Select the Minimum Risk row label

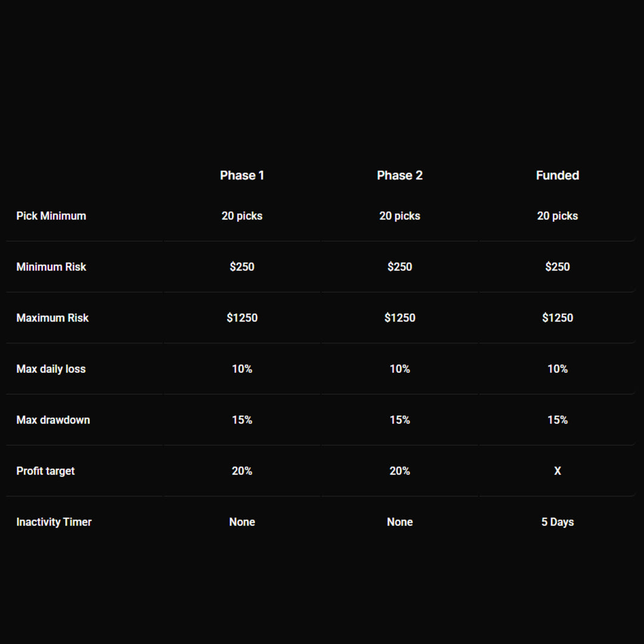(51, 267)
